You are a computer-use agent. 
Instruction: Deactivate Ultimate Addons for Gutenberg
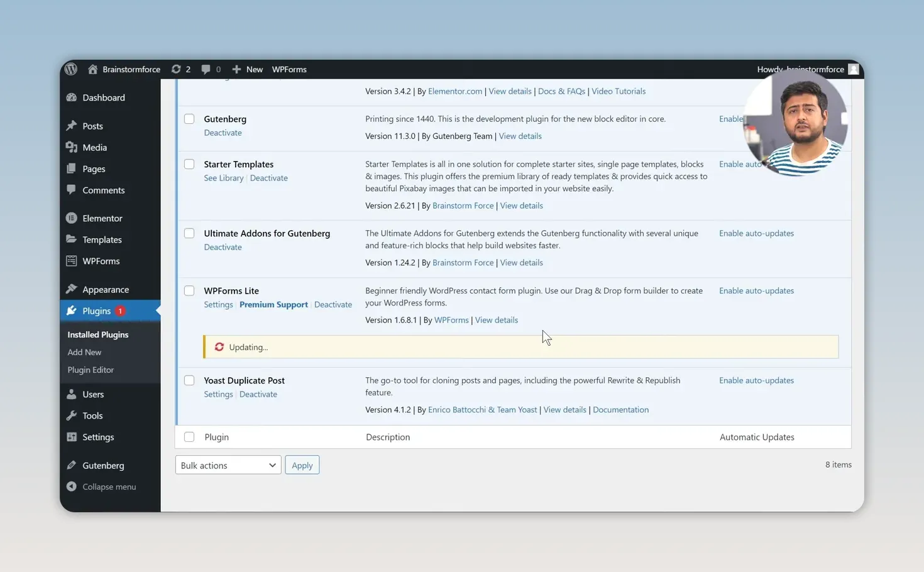(x=223, y=247)
